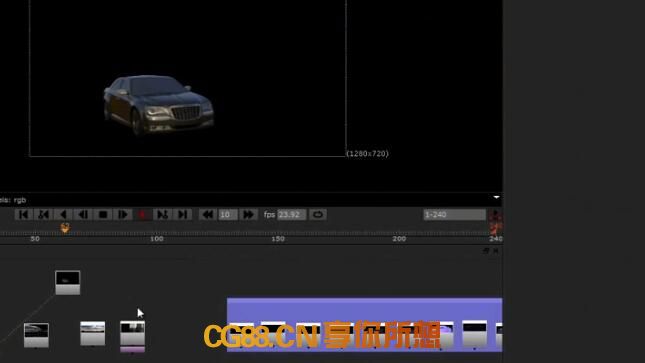The width and height of the screenshot is (645, 363).
Task: Go to the next keyframe
Action: 162,214
